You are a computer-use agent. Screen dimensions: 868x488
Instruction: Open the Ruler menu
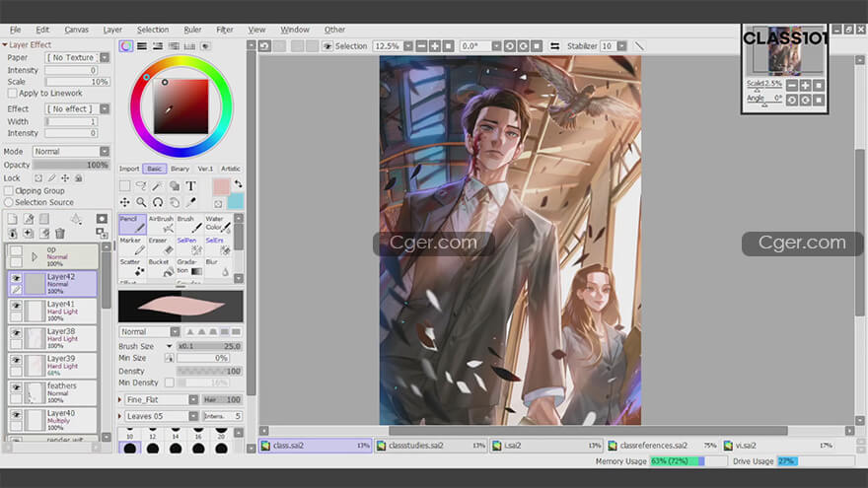(x=192, y=30)
